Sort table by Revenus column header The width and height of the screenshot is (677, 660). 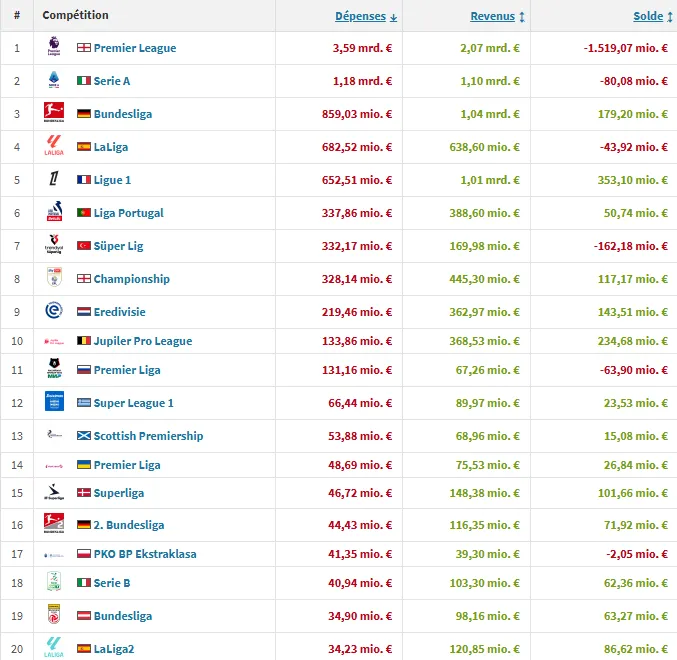pos(492,16)
